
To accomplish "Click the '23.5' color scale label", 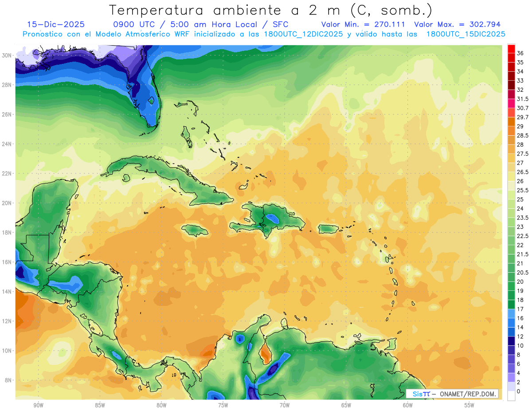I will pyautogui.click(x=523, y=218).
